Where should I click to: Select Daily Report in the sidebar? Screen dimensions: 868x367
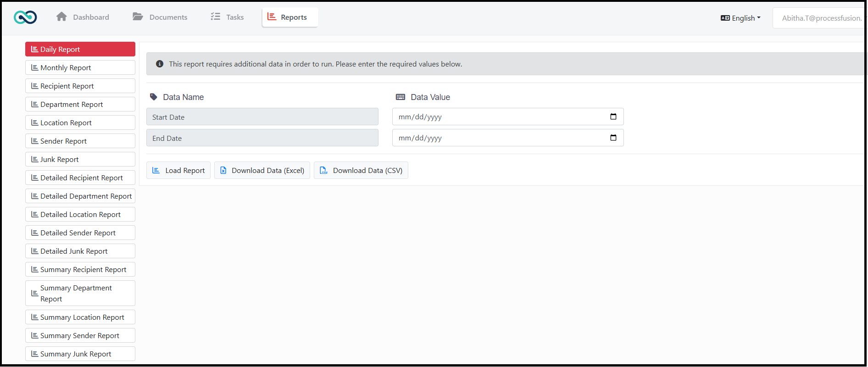[x=80, y=49]
